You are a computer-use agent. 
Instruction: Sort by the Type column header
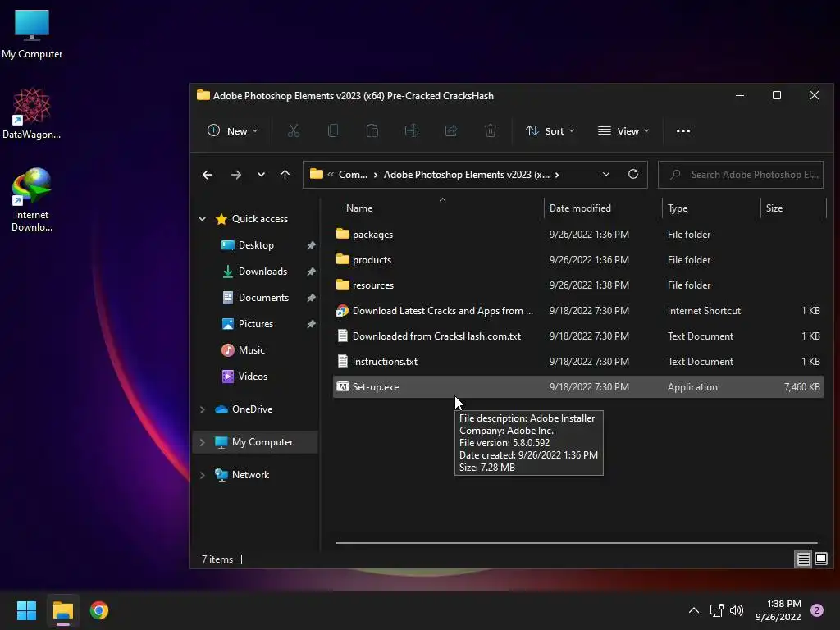[x=711, y=208]
